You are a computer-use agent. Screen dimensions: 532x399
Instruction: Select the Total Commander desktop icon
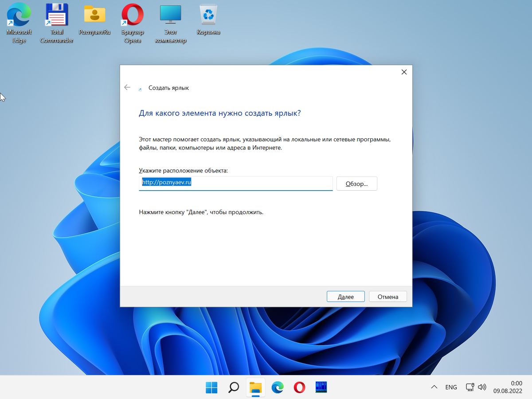click(x=57, y=24)
